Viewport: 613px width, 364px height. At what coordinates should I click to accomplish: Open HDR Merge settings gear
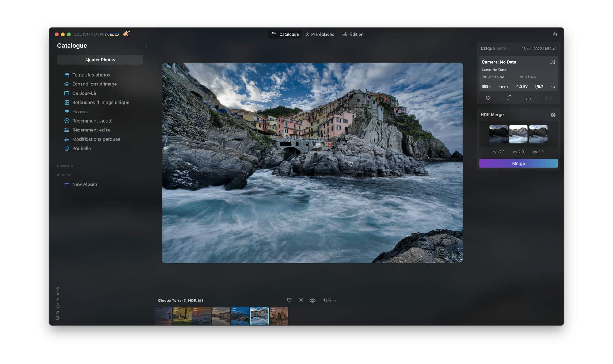[x=553, y=115]
